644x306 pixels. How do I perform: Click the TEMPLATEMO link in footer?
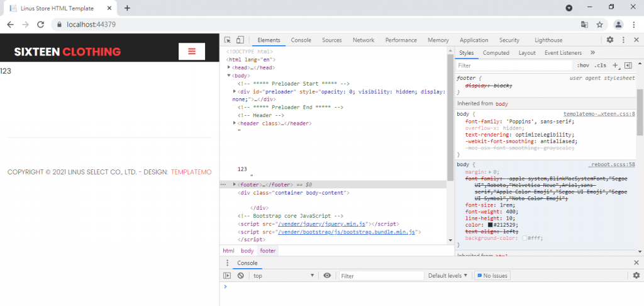(191, 172)
